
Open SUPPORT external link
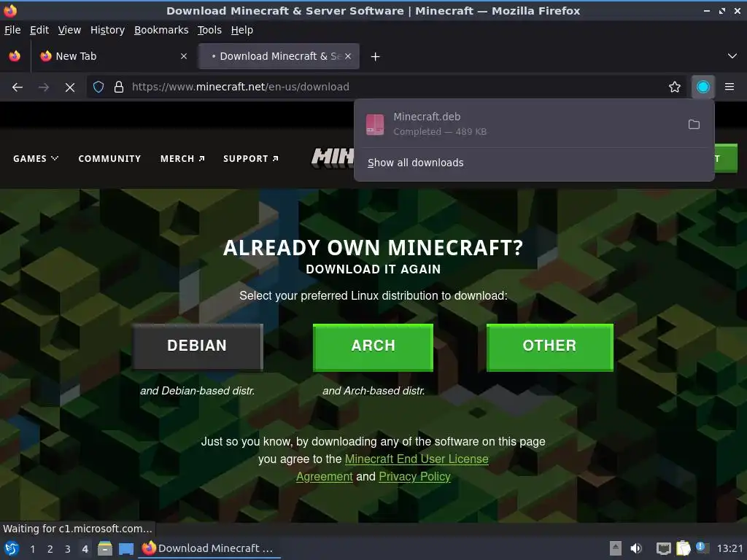point(251,158)
